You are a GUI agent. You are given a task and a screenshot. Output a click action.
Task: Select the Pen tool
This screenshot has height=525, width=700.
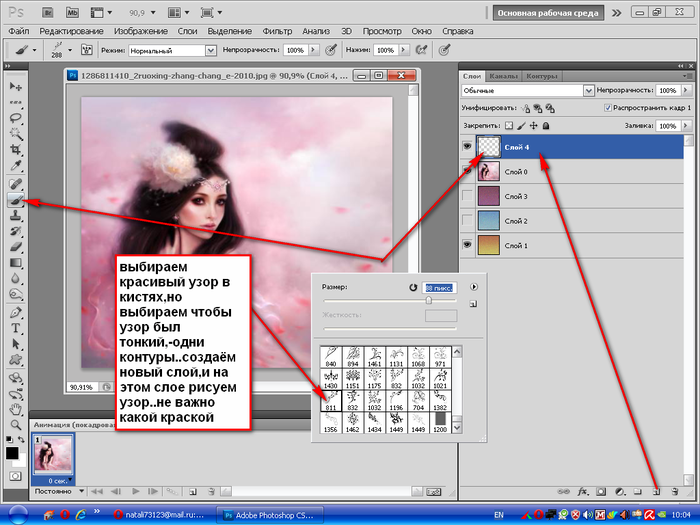[x=16, y=312]
